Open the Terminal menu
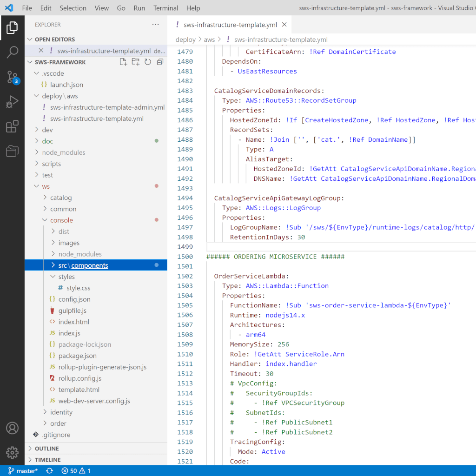The width and height of the screenshot is (476, 476). coord(165,8)
